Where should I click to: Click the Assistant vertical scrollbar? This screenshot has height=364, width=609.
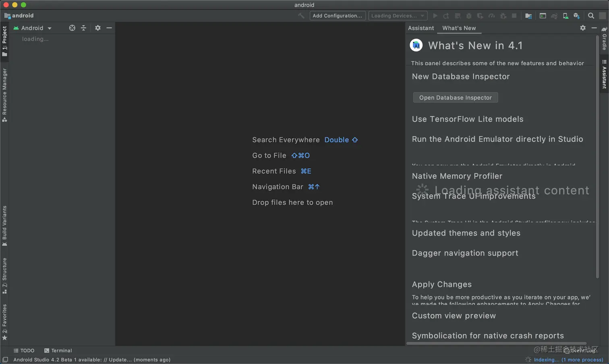pyautogui.click(x=597, y=157)
